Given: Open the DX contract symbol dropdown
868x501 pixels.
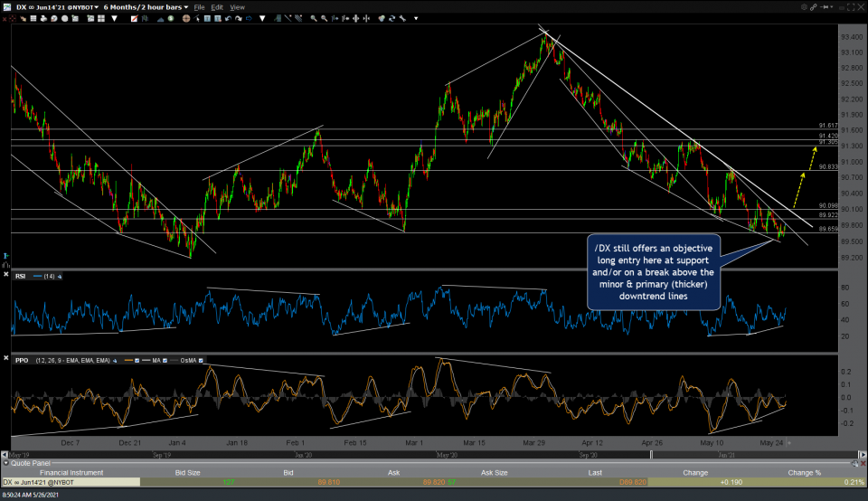Looking at the screenshot, I should pyautogui.click(x=94, y=6).
